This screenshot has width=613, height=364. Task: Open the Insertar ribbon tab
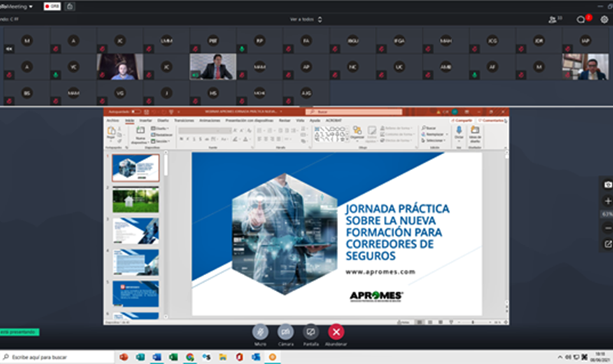click(x=146, y=120)
